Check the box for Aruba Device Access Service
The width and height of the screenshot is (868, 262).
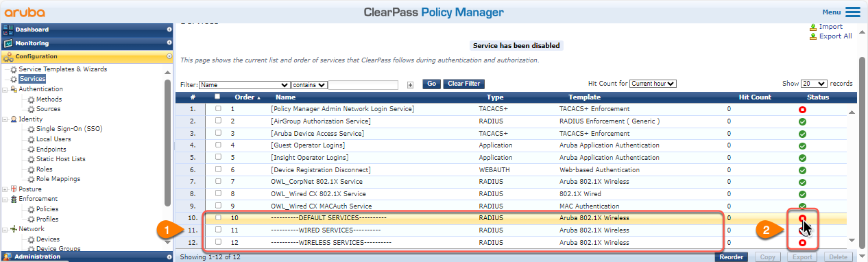tap(218, 133)
